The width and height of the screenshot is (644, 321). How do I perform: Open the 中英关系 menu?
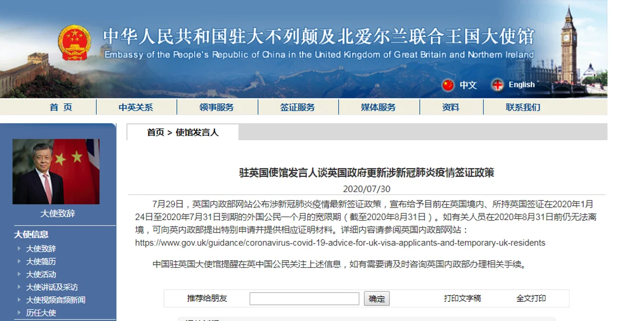[x=136, y=107]
